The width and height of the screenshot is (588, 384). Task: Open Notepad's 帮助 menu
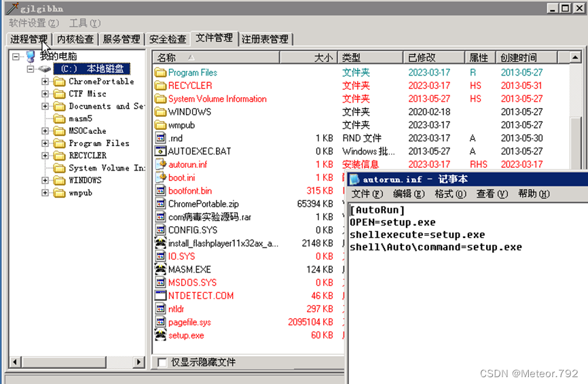(534, 194)
